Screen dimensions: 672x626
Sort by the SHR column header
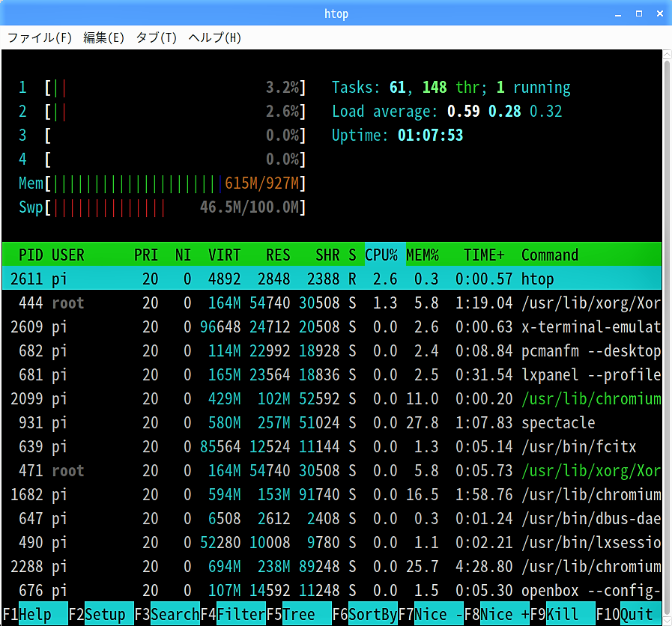327,255
